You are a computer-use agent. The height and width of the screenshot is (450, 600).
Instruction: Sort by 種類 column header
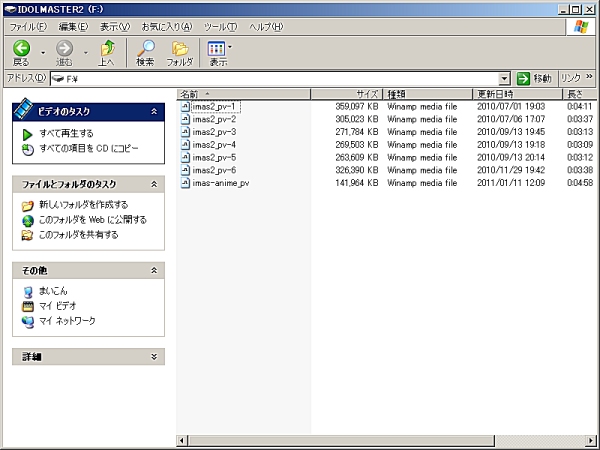click(428, 94)
